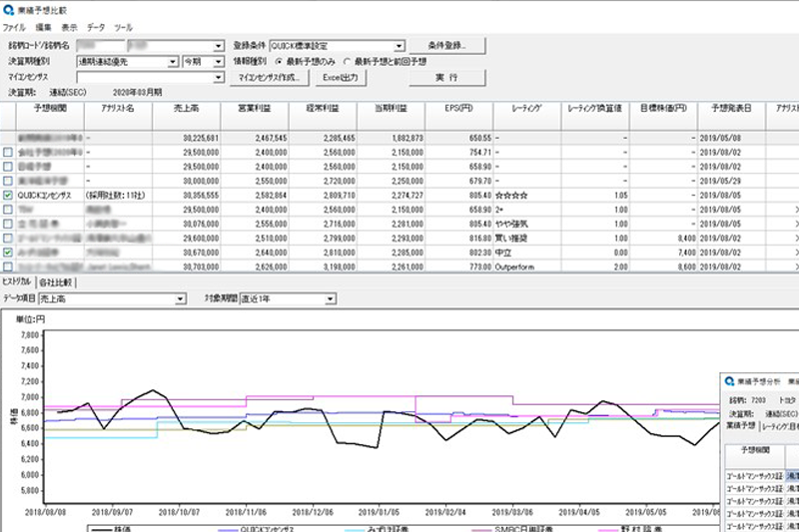Tick the checkbox for the 2+ rating row
The width and height of the screenshot is (799, 532).
click(8, 210)
